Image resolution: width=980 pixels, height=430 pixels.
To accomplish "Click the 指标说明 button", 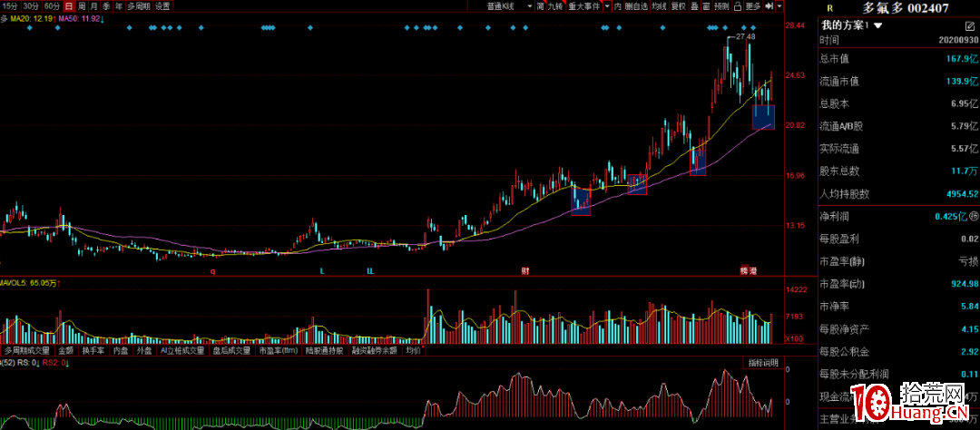I will [763, 363].
